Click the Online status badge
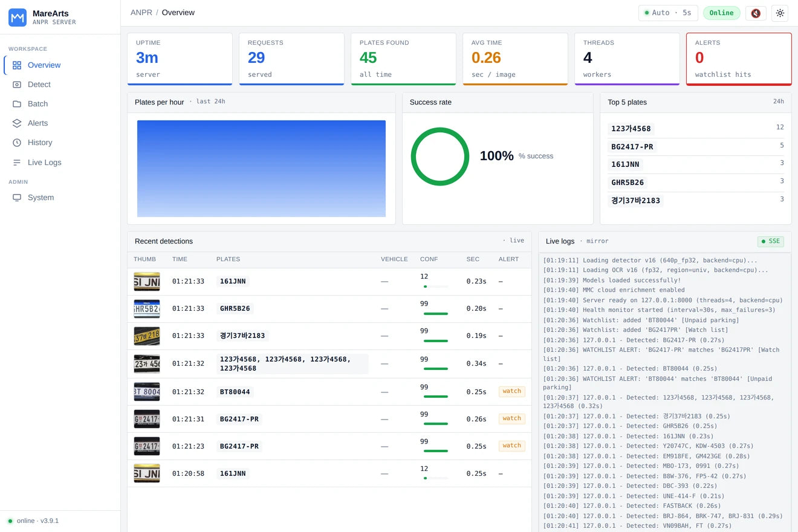This screenshot has height=532, width=798. [x=721, y=13]
